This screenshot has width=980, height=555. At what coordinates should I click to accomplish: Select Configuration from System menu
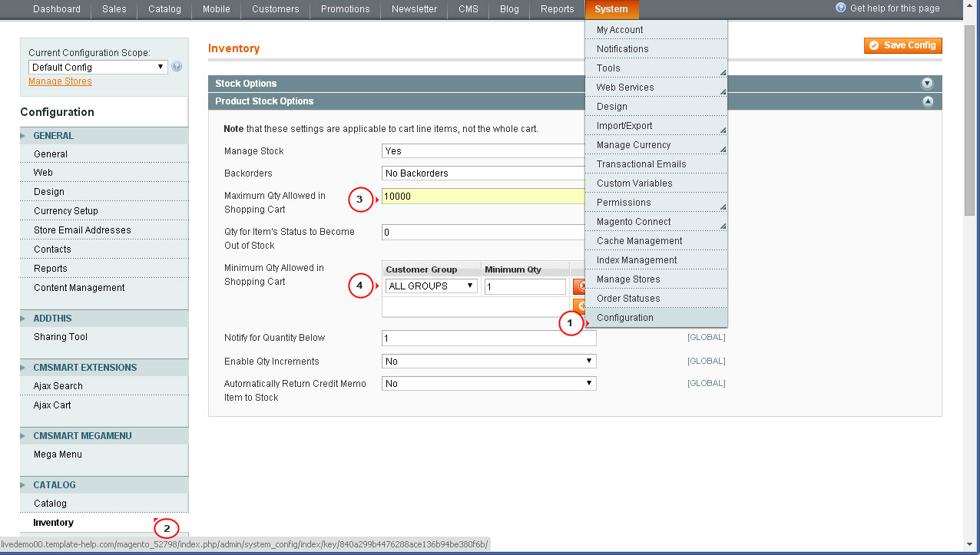click(x=656, y=318)
